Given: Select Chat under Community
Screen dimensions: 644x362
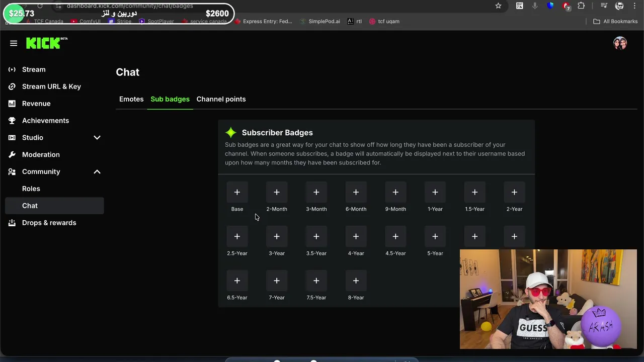Looking at the screenshot, I should pos(54,206).
